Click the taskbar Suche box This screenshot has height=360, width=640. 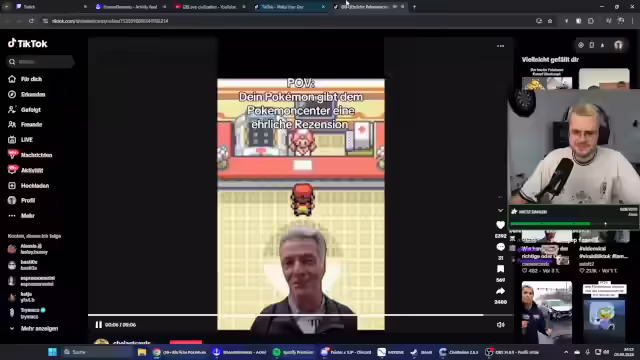tap(96, 352)
